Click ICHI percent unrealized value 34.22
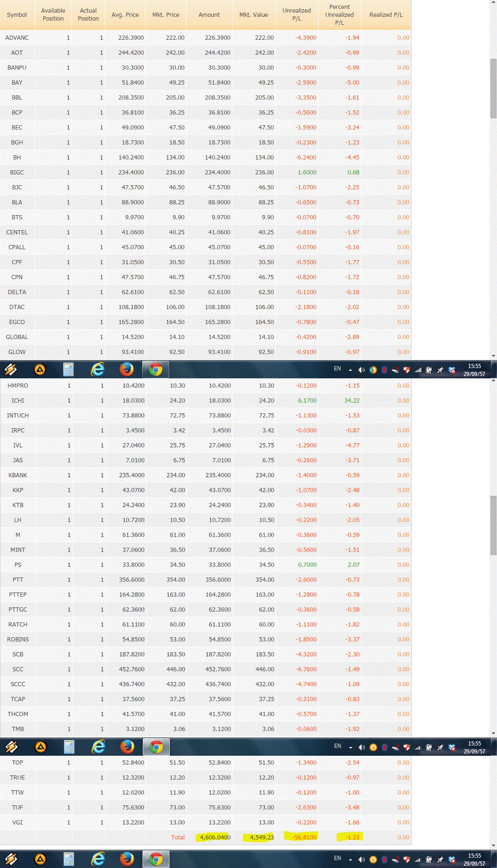The image size is (497, 868). pyautogui.click(x=352, y=400)
